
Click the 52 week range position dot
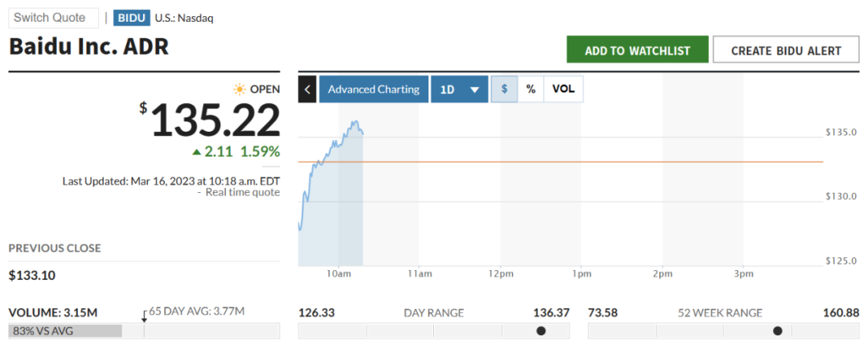[x=777, y=331]
